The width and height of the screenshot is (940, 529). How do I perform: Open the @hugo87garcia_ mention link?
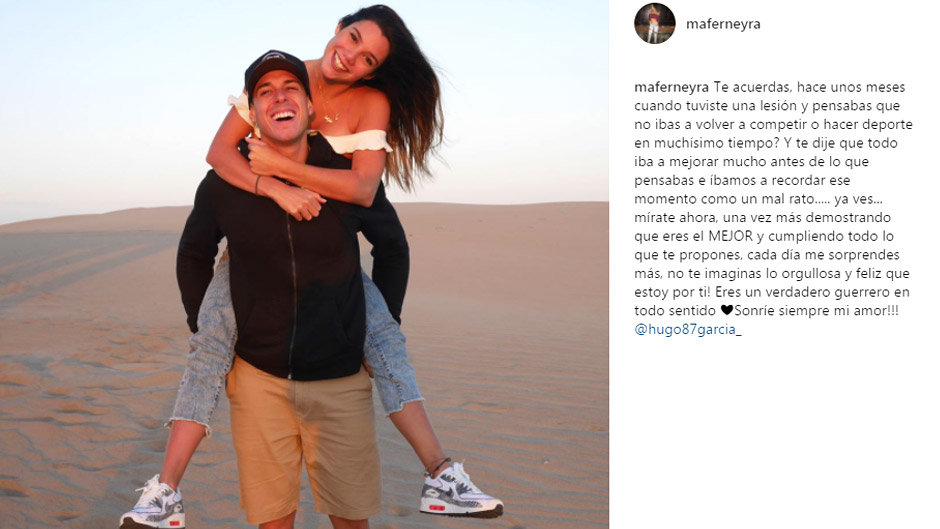tap(688, 329)
